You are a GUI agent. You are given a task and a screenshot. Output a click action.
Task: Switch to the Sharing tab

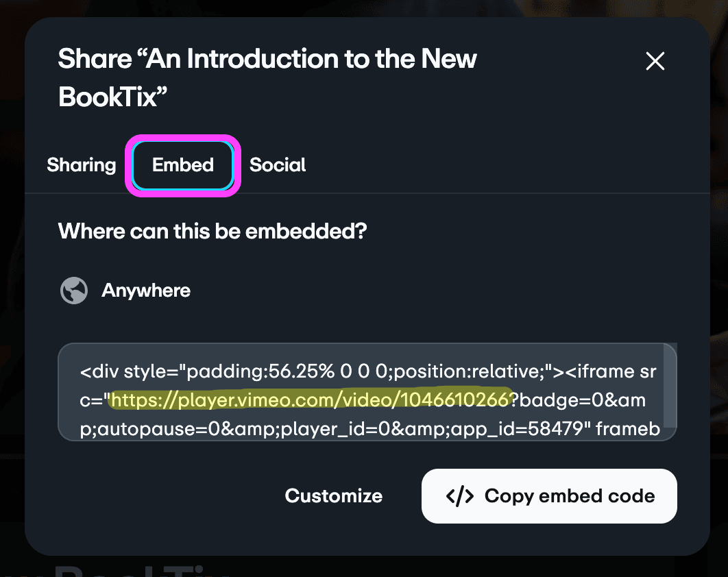point(82,164)
